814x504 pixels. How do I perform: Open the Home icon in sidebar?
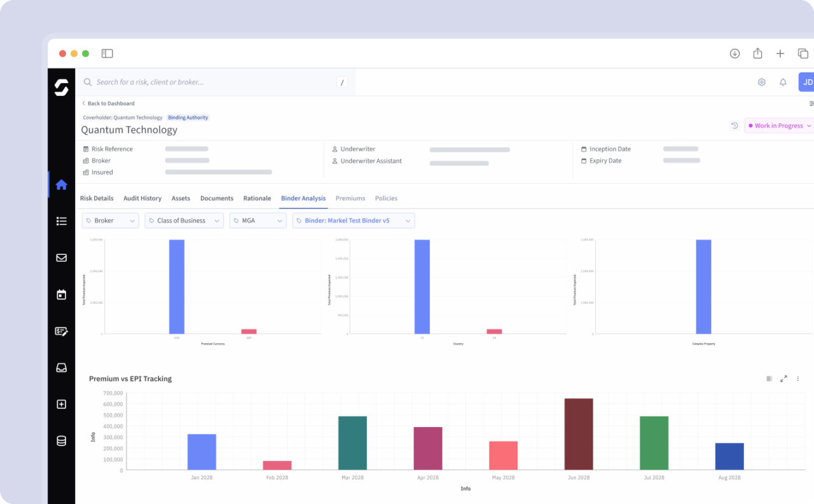click(62, 185)
